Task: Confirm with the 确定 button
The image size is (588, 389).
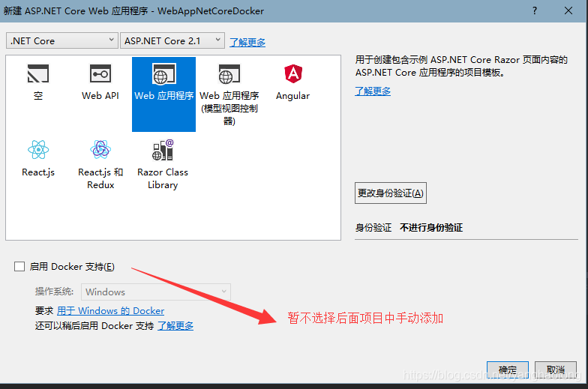Action: [x=507, y=370]
